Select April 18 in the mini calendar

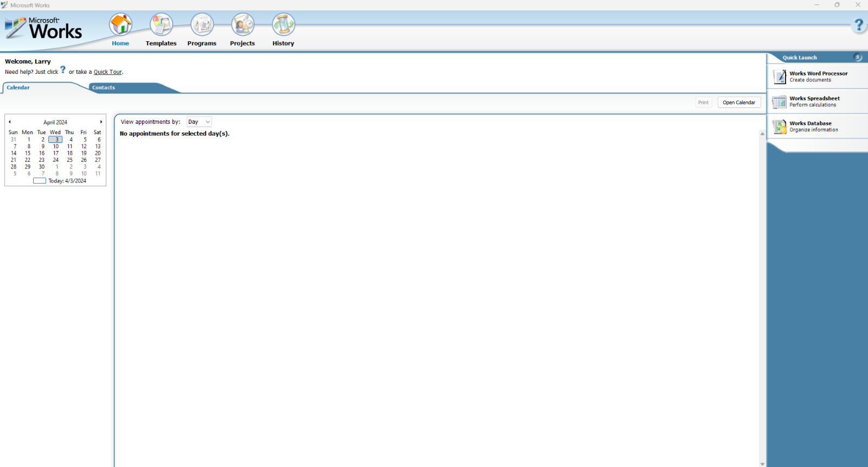[x=70, y=153]
